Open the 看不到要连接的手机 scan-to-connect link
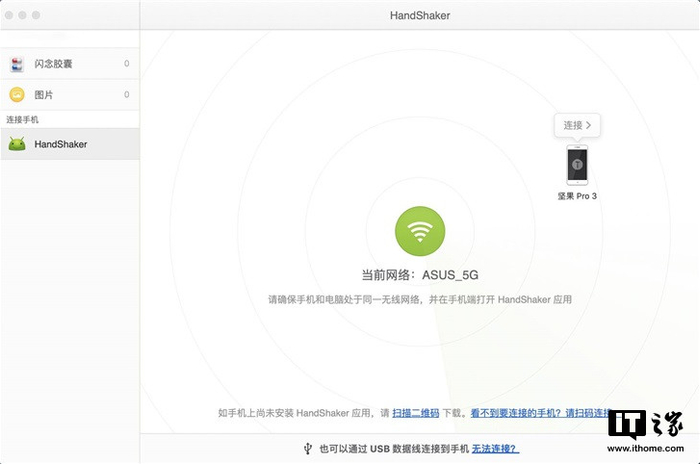700x464 pixels. 540,413
